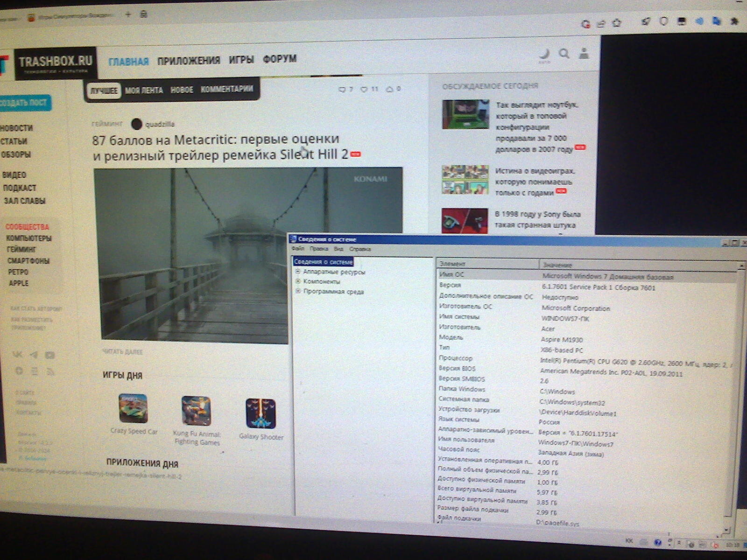This screenshot has height=560, width=747.
Task: Open the Galaxy Shooter game icon
Action: tap(261, 413)
